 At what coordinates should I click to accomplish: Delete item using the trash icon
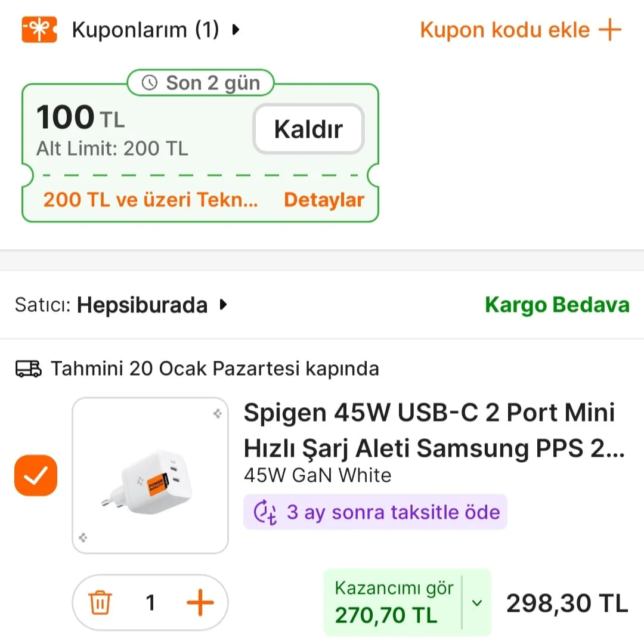[x=100, y=603]
